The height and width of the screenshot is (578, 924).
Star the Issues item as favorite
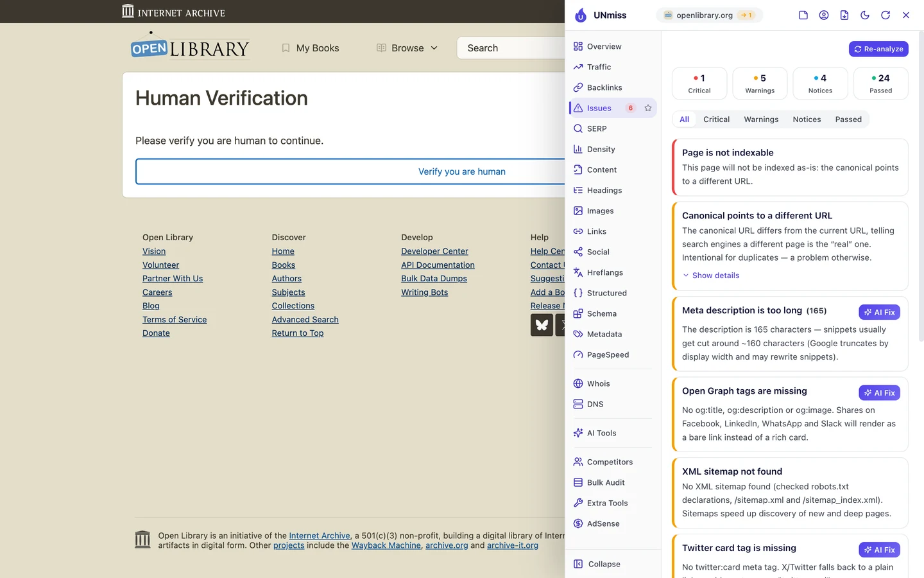click(x=648, y=108)
